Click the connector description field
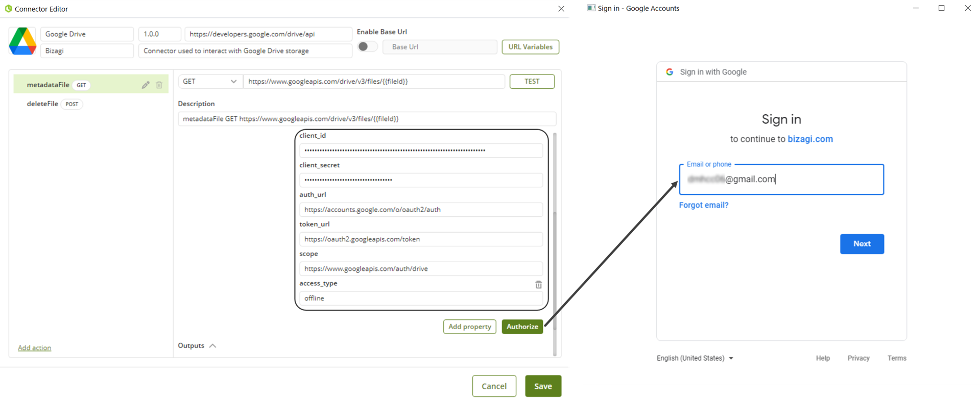The height and width of the screenshot is (401, 980). (245, 51)
